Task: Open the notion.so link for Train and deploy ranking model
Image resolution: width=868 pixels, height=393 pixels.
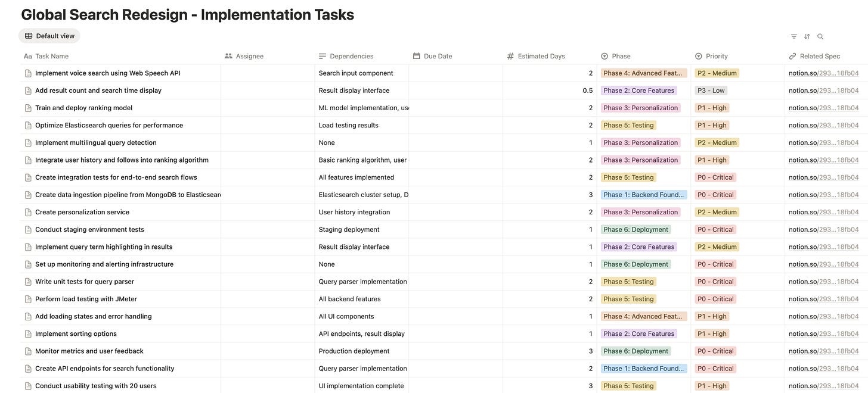Action: pos(823,107)
